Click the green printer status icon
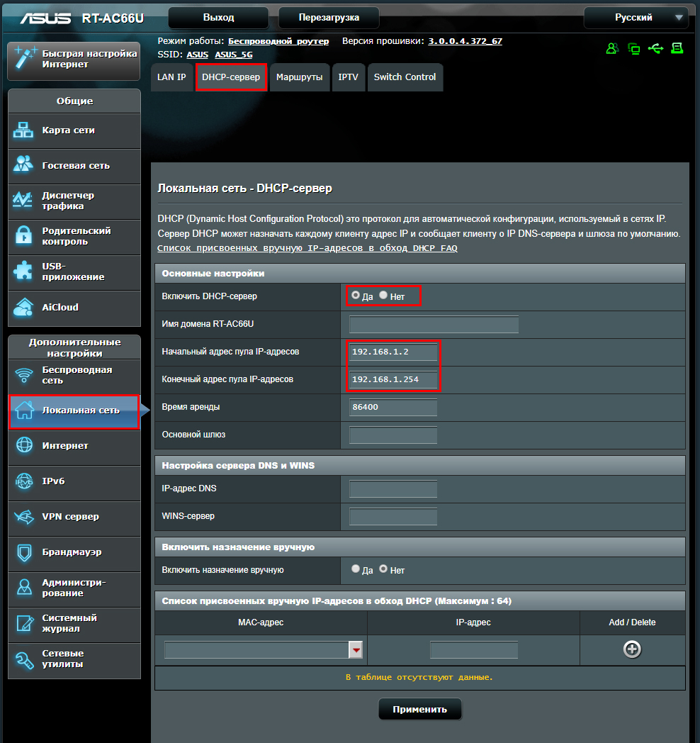700x743 pixels. [677, 48]
